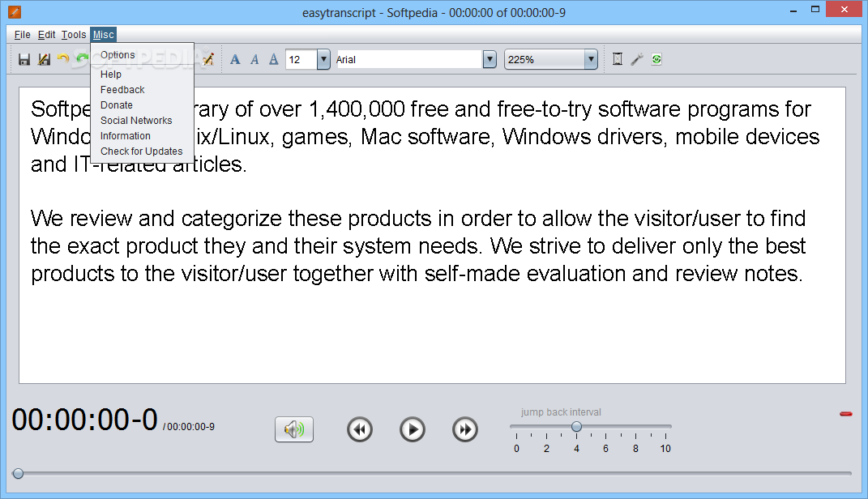Open the Arial font family dropdown arrow
868x499 pixels.
490,59
